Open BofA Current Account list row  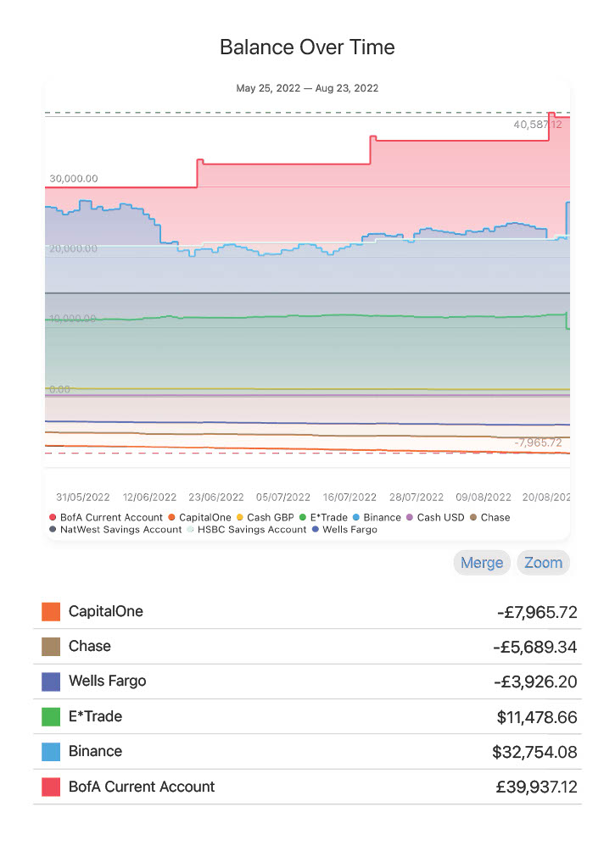click(307, 787)
